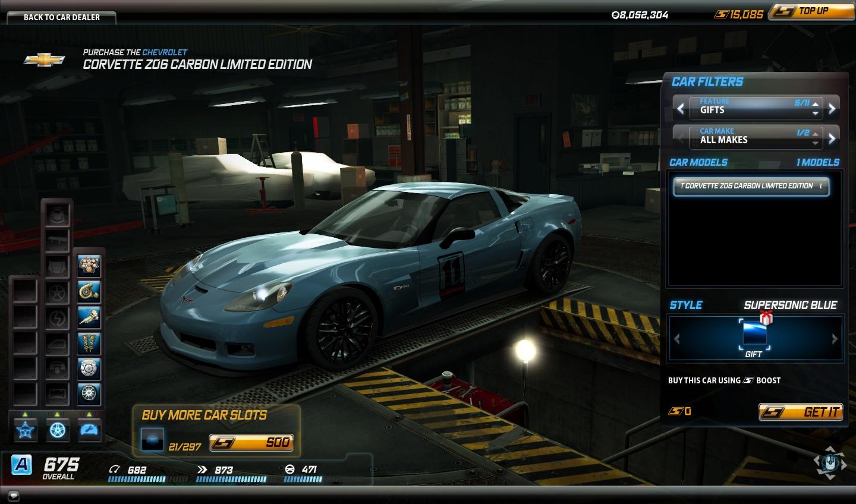Open the spoiler visual slot

click(58, 240)
